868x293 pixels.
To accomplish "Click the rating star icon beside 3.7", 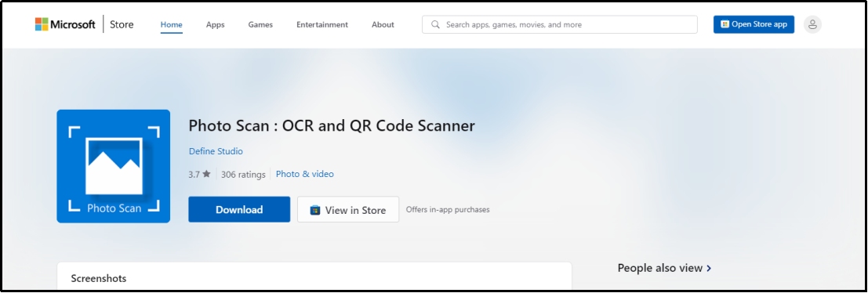I will pos(206,174).
